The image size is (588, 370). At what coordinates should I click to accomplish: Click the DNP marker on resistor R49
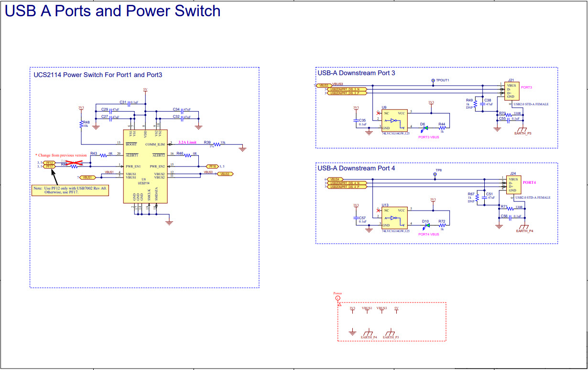coord(469,106)
